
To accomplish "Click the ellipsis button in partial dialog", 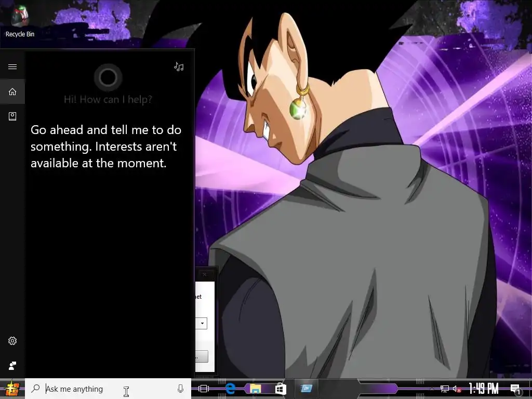I will (x=202, y=356).
